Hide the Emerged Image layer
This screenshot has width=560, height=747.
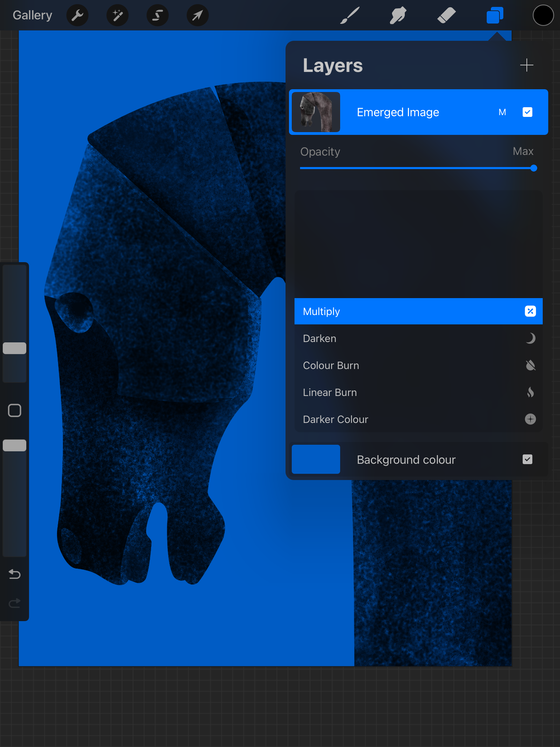point(527,112)
